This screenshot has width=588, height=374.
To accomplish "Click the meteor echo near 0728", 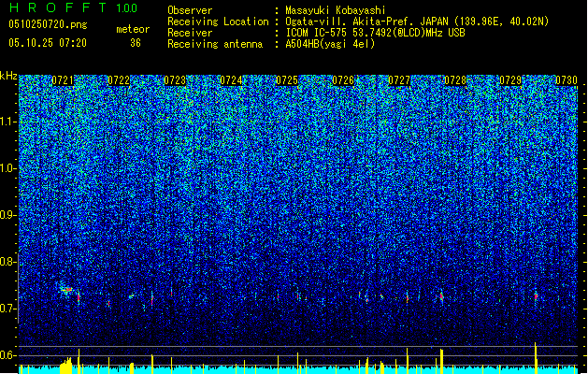I will tap(442, 296).
